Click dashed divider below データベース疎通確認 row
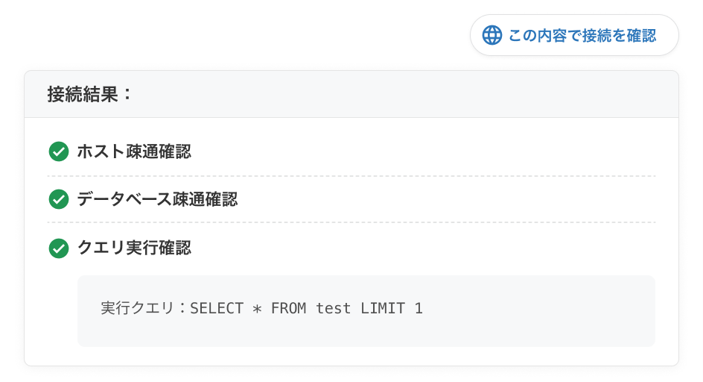The height and width of the screenshot is (382, 703). pyautogui.click(x=352, y=222)
